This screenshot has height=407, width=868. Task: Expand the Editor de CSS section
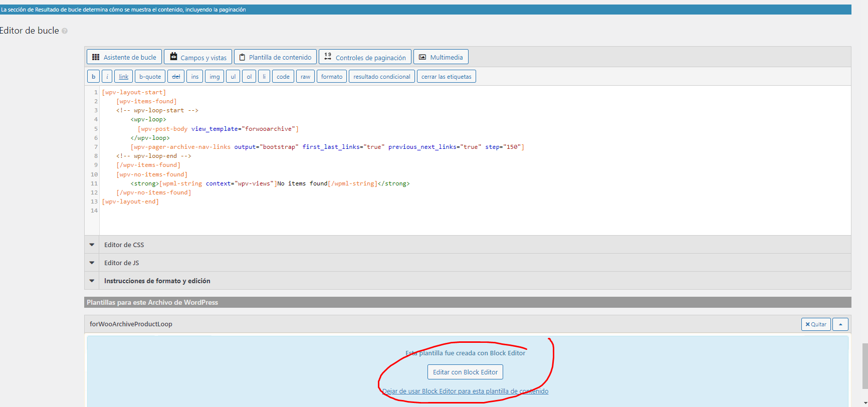click(x=468, y=245)
